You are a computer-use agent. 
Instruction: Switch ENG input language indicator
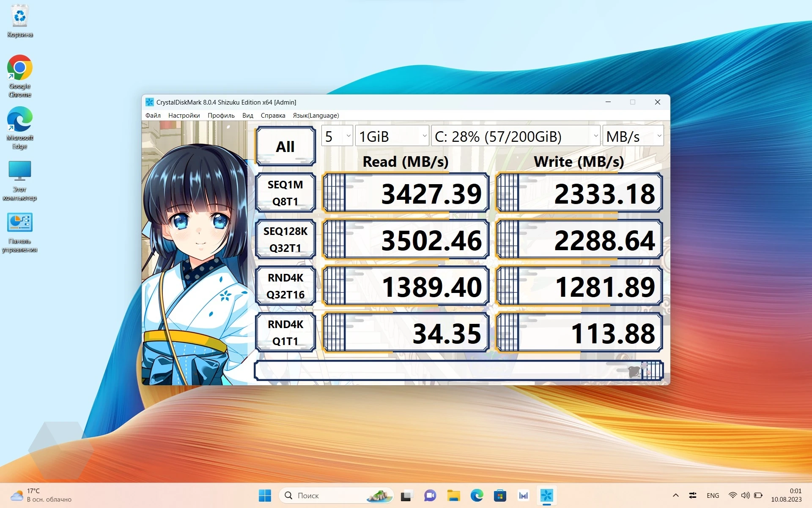click(713, 495)
